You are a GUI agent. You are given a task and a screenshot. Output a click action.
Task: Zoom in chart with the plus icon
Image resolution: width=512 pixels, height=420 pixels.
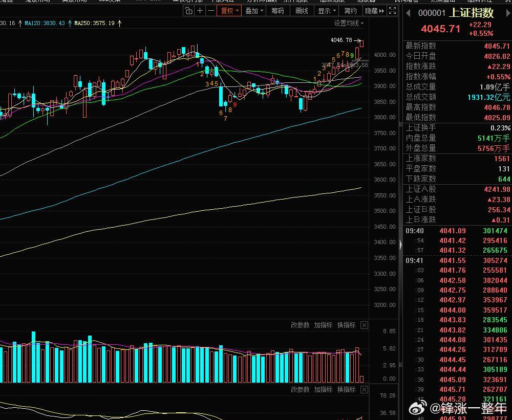tap(200, 11)
